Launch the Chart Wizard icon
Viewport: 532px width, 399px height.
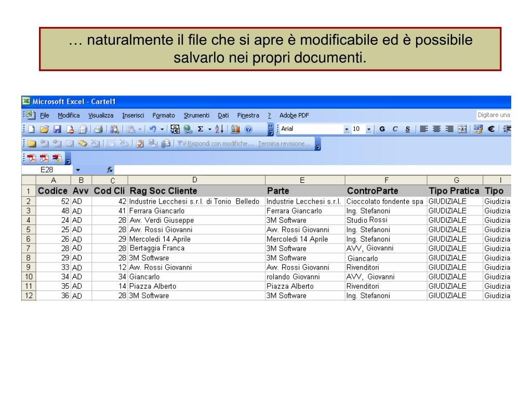pyautogui.click(x=235, y=129)
